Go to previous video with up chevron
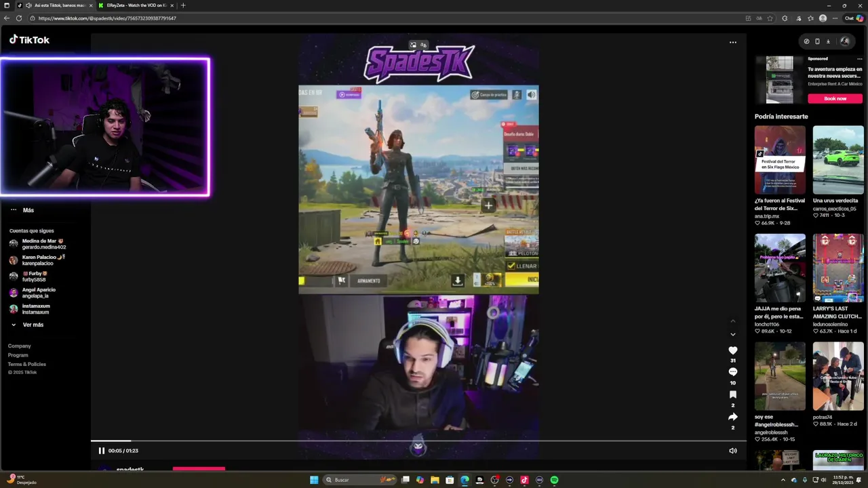 pos(732,321)
